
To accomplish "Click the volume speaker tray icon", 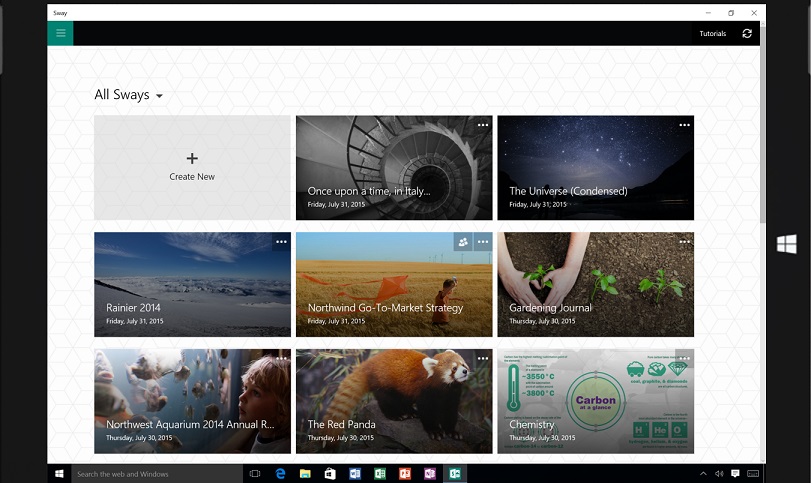I will [x=719, y=474].
